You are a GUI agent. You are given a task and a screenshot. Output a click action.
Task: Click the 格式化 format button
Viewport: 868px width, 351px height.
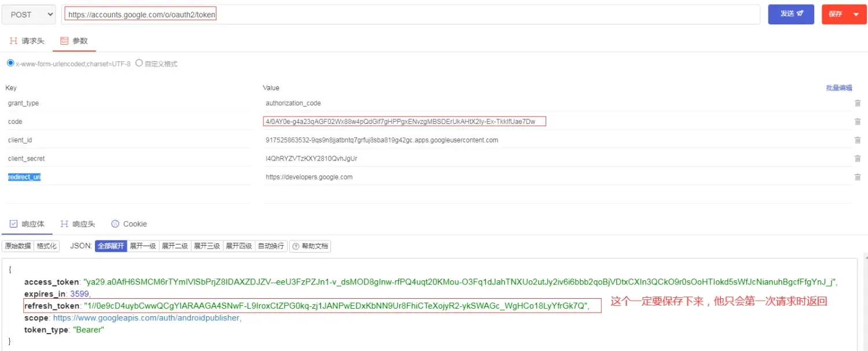click(47, 246)
